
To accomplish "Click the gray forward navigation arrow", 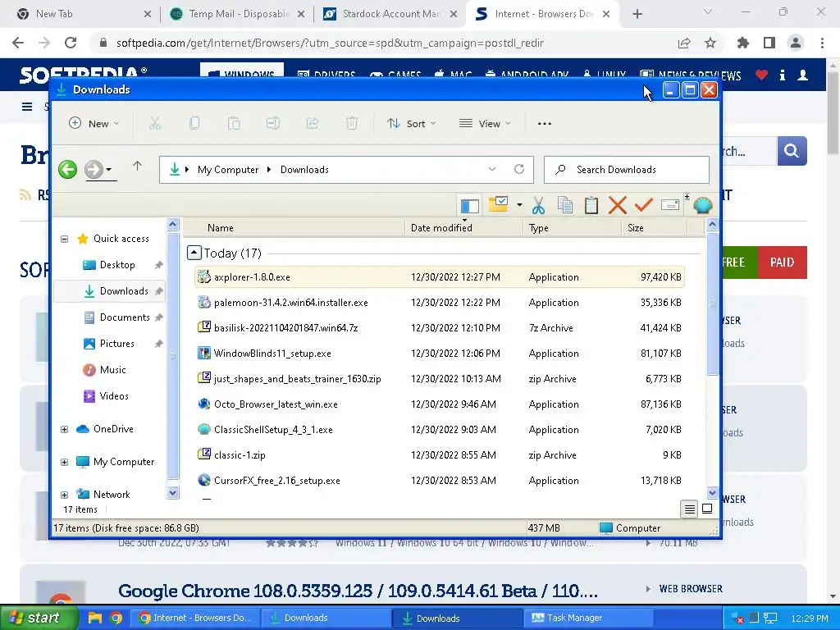I will tap(94, 170).
